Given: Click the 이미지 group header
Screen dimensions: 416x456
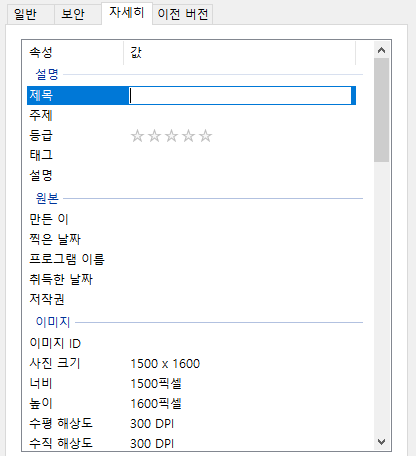Looking at the screenshot, I should pyautogui.click(x=53, y=322).
